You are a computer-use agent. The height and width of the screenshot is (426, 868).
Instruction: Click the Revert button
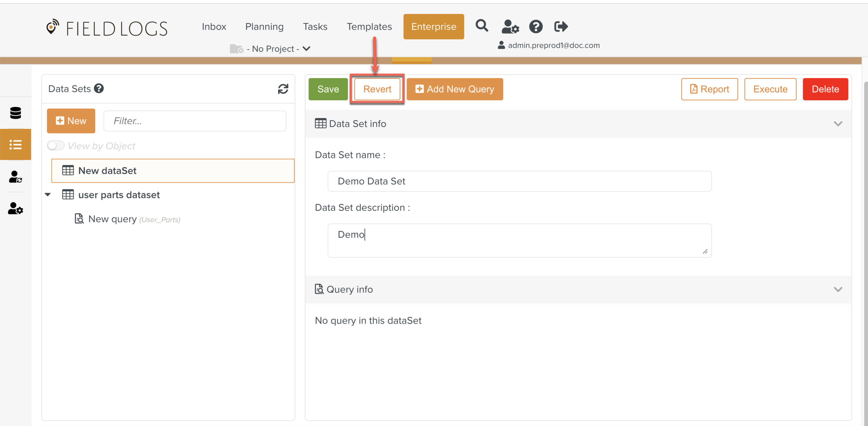click(377, 89)
